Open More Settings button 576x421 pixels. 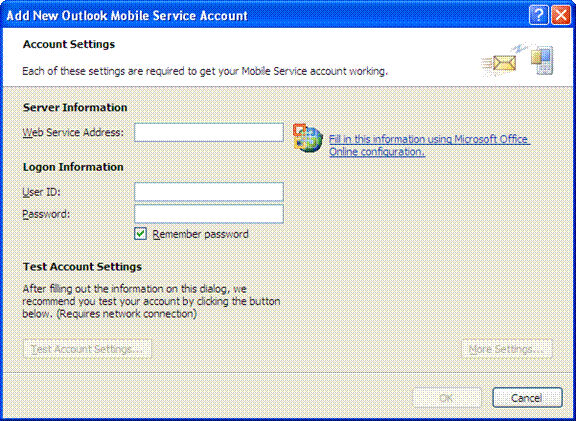[x=507, y=349]
